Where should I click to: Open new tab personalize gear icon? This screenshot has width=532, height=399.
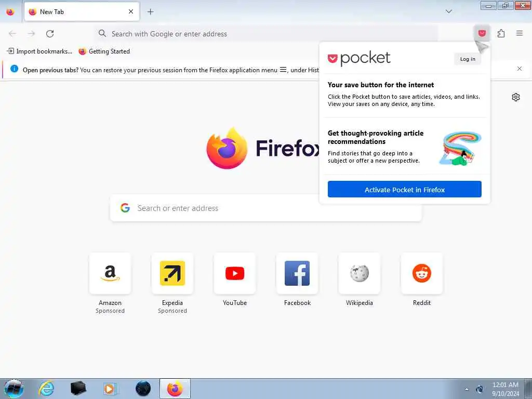(x=515, y=97)
